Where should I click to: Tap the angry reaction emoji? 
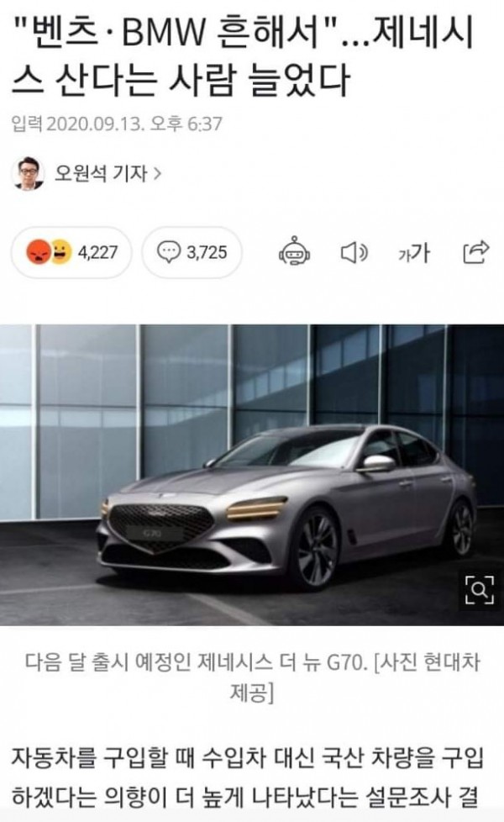pyautogui.click(x=39, y=252)
